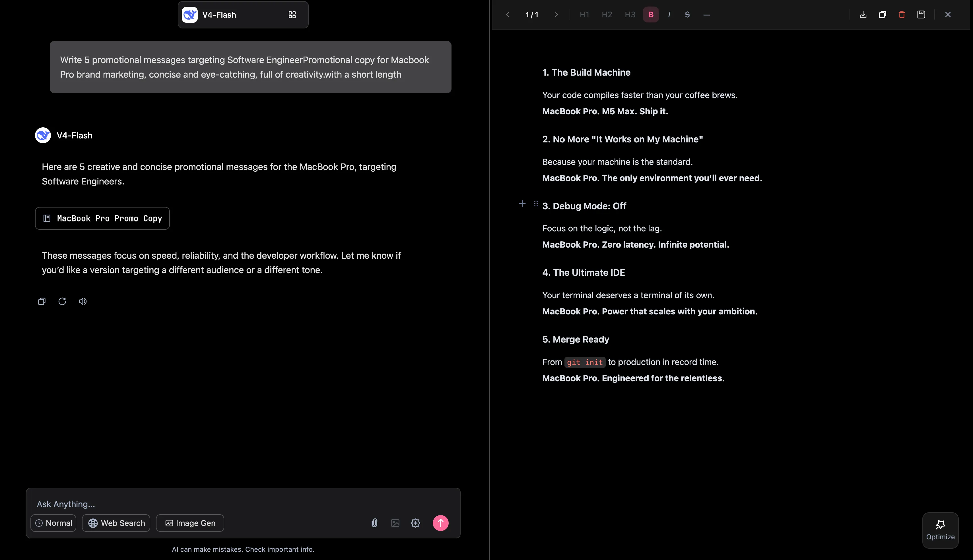Toggle italic formatting

[669, 14]
